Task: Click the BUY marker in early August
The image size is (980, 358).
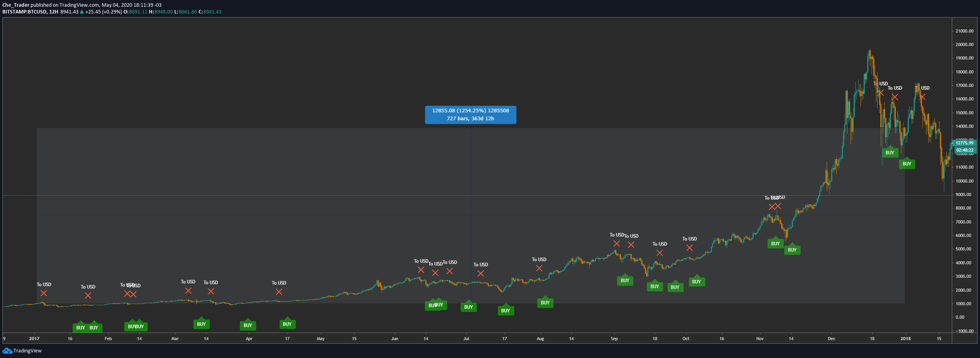Action: tap(545, 302)
